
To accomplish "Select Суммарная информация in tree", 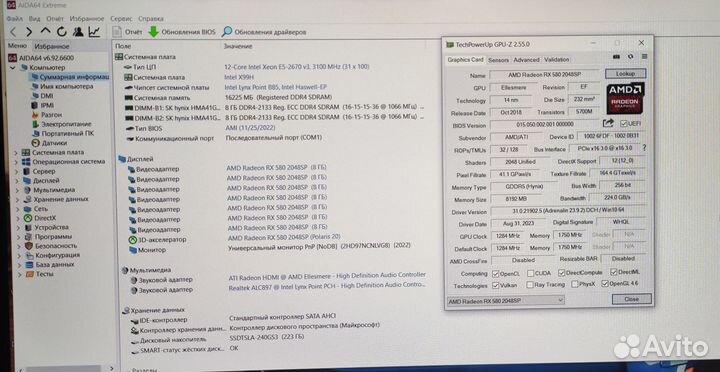I will coord(70,77).
